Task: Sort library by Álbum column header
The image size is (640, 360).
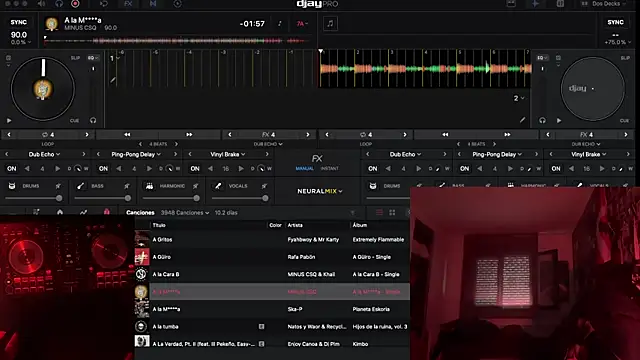Action: 360,225
